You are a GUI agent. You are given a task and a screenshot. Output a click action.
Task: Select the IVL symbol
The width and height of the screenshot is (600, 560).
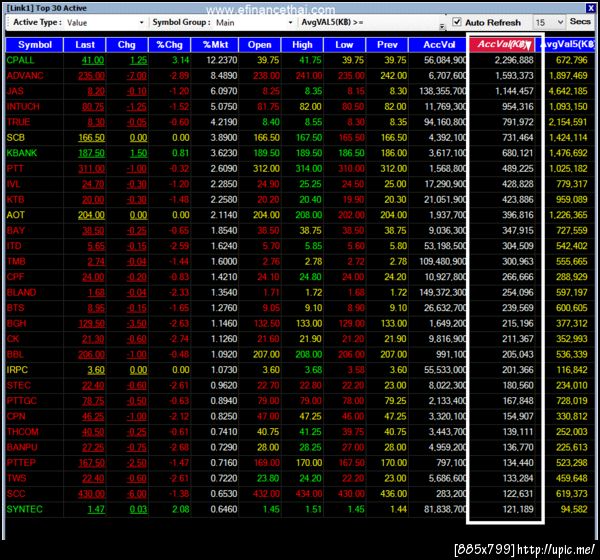[x=13, y=184]
